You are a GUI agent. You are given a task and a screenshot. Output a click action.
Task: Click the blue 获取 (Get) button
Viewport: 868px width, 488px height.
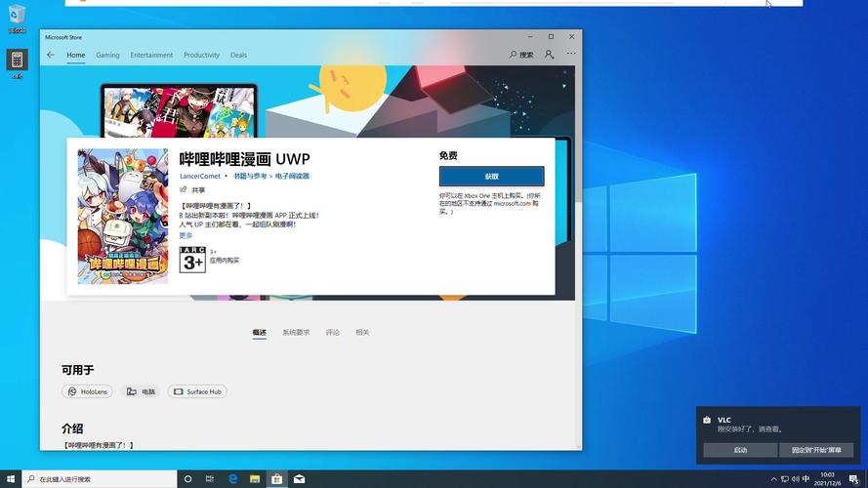[491, 176]
